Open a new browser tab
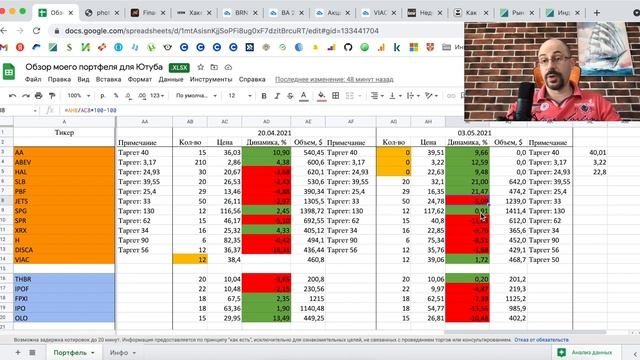The image size is (640, 360). click(597, 13)
